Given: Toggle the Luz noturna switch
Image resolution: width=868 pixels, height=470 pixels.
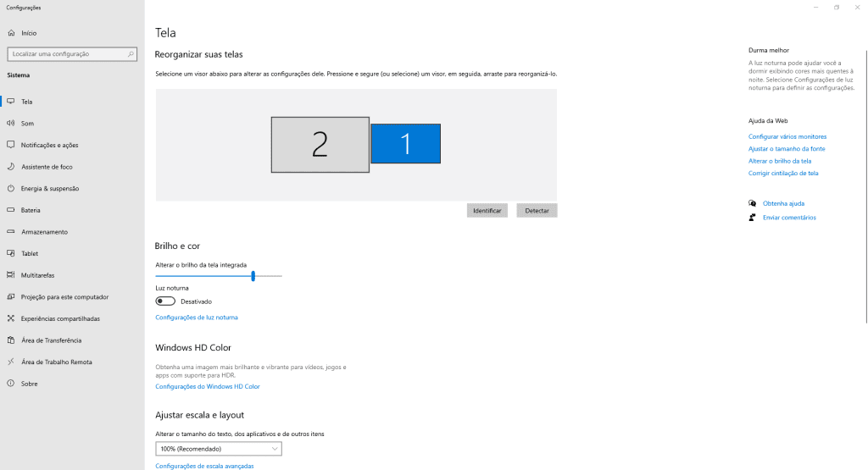Looking at the screenshot, I should pos(165,301).
